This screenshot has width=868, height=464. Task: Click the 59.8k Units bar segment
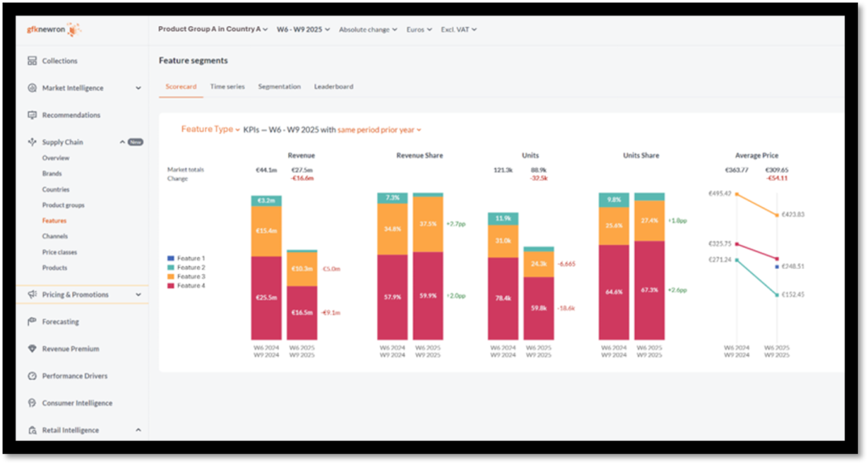pyautogui.click(x=538, y=309)
